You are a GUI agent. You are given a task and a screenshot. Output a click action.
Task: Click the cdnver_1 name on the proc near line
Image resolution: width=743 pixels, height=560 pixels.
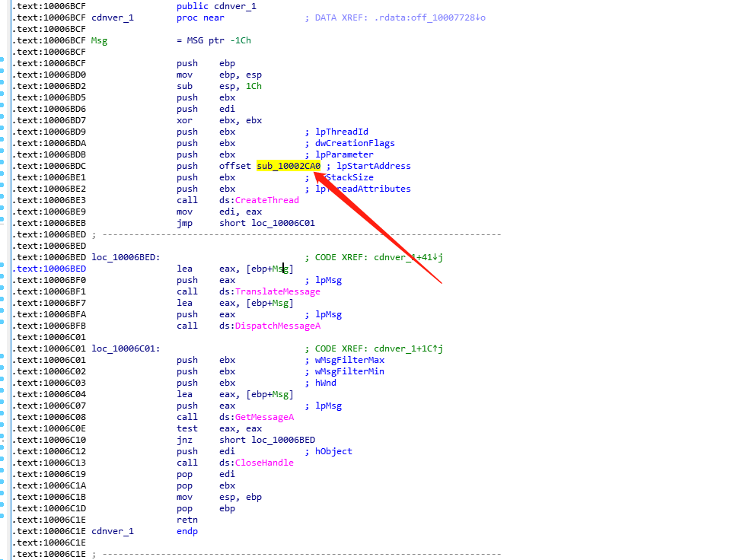pos(112,17)
